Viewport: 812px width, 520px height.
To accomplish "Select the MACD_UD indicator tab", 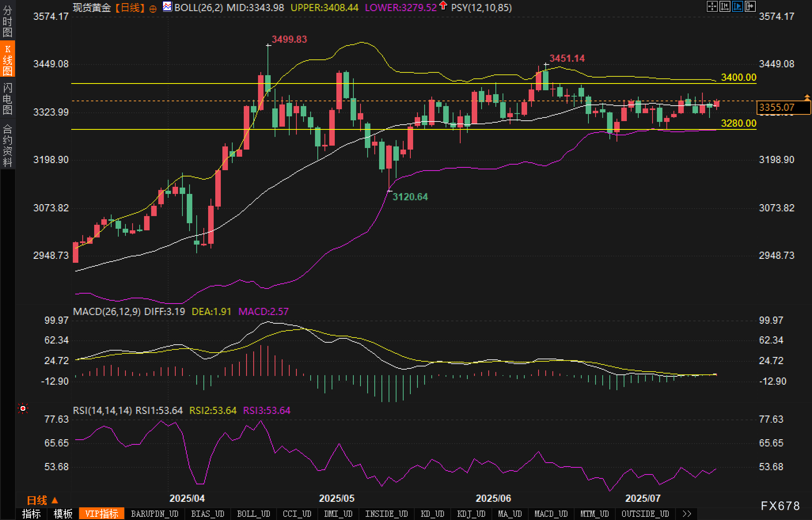I will point(551,514).
